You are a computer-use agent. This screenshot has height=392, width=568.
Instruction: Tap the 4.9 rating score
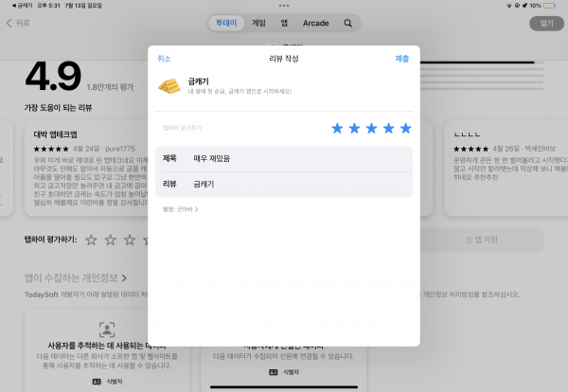click(53, 77)
